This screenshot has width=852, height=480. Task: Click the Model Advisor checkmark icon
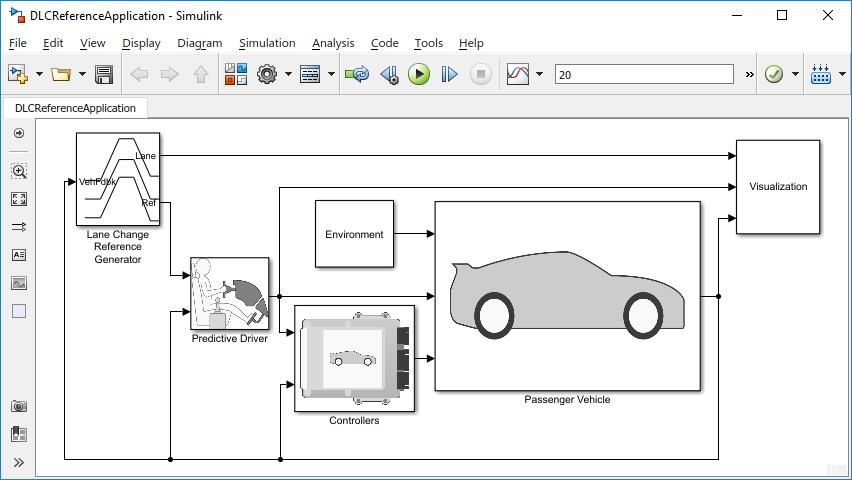click(774, 74)
